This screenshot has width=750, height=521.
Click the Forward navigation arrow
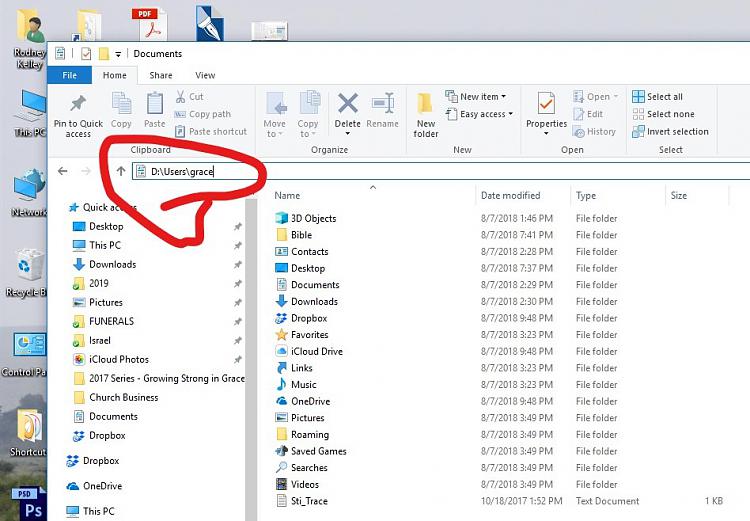86,171
